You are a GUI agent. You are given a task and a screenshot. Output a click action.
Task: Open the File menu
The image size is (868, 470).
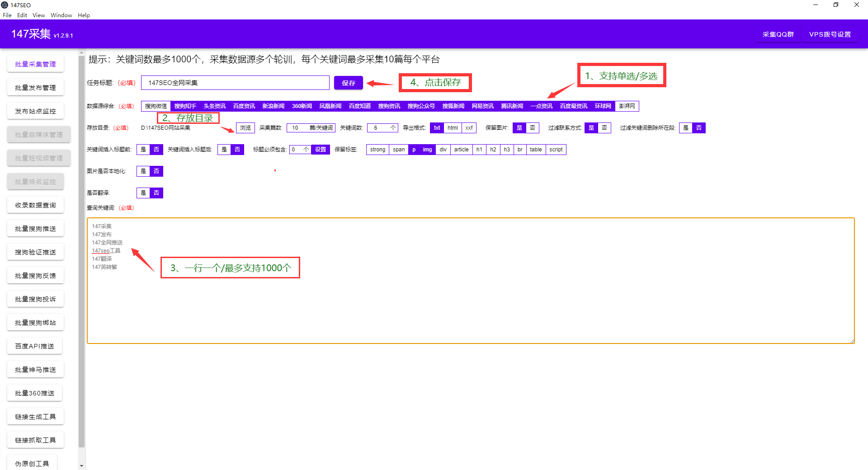click(x=7, y=15)
